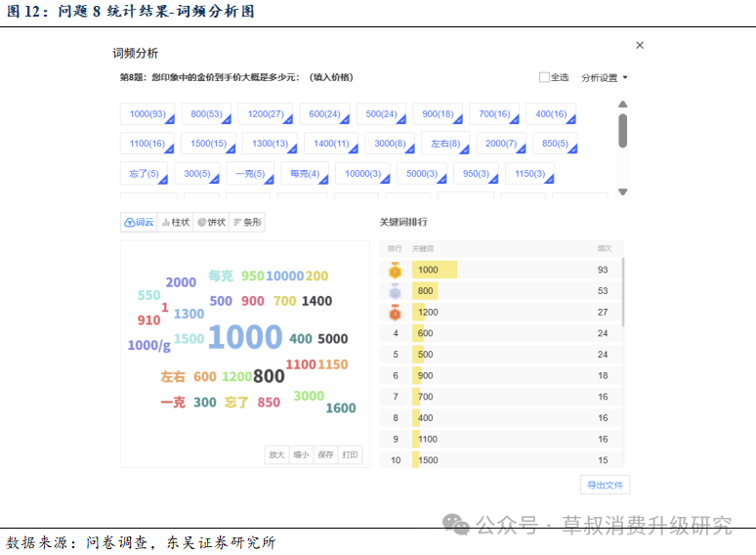The image size is (756, 555).
Task: Select the 800(53) keyword tag
Action: [x=206, y=113]
